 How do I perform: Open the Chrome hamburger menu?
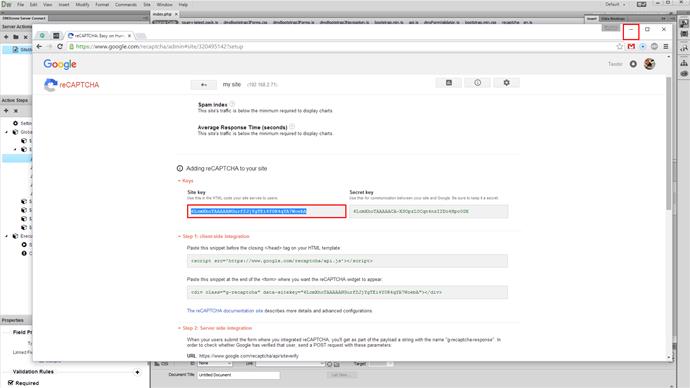pos(666,46)
